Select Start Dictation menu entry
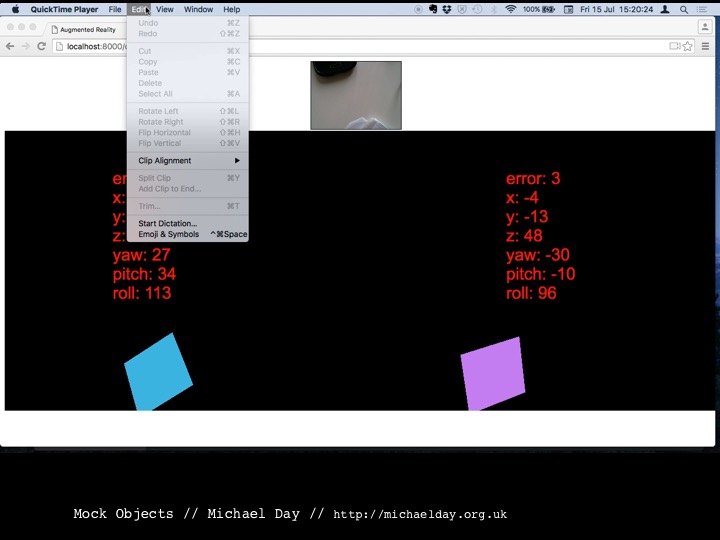 coord(168,223)
